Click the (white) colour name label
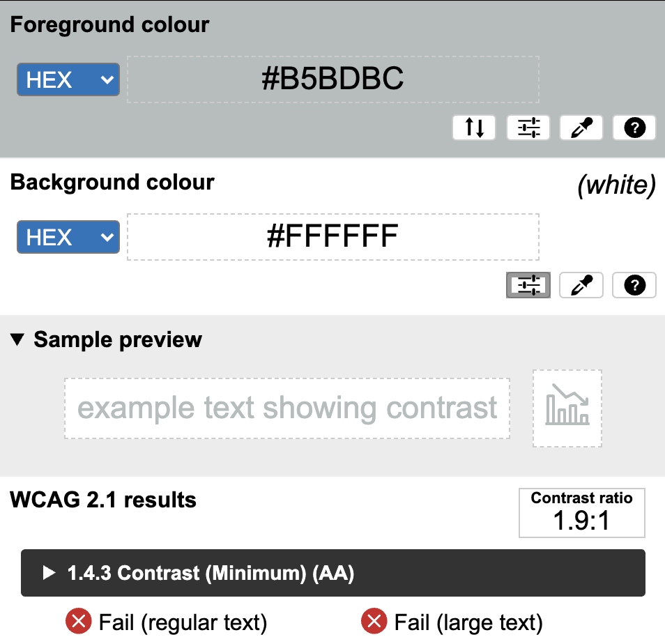 (x=616, y=186)
